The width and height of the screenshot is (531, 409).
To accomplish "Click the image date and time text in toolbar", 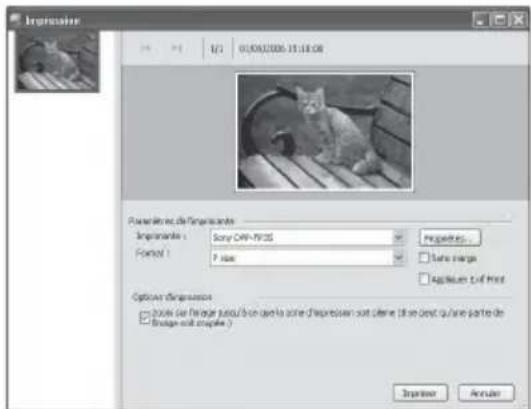I will 281,49.
